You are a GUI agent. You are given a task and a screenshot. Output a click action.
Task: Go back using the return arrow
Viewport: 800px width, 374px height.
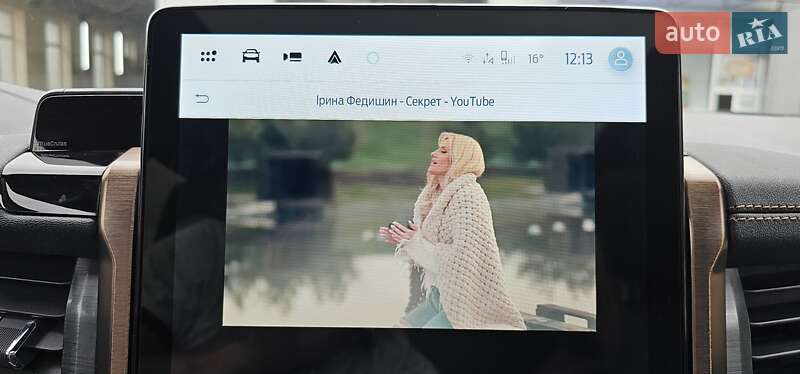click(202, 98)
